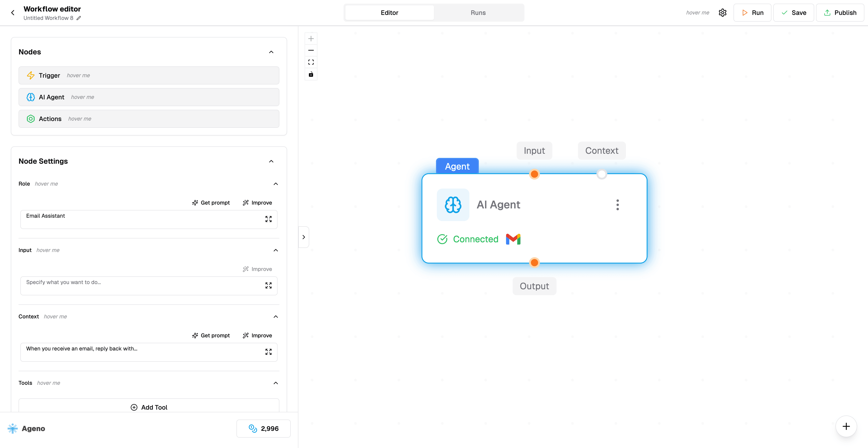Open workflow settings gear
This screenshot has width=868, height=448.
[722, 12]
